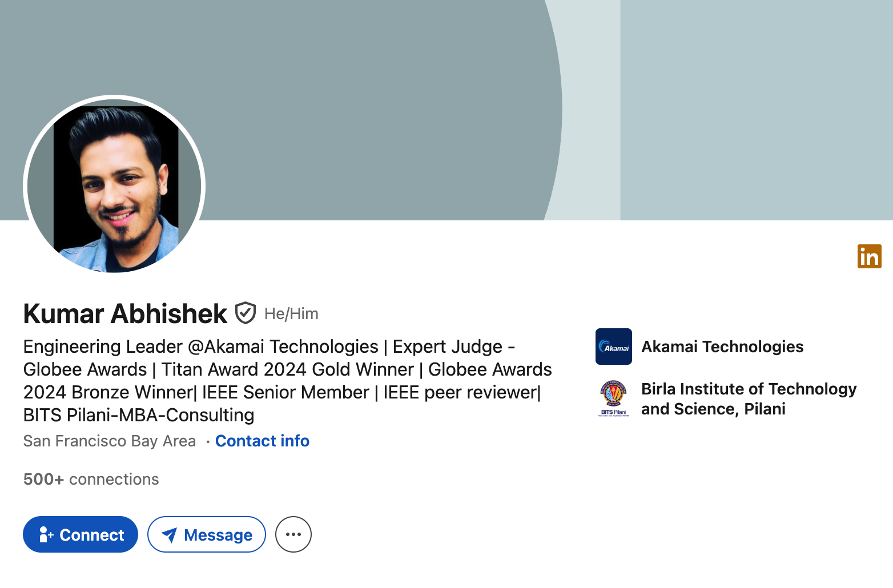893x588 pixels.
Task: Click the Akamai company logo
Action: tap(613, 347)
